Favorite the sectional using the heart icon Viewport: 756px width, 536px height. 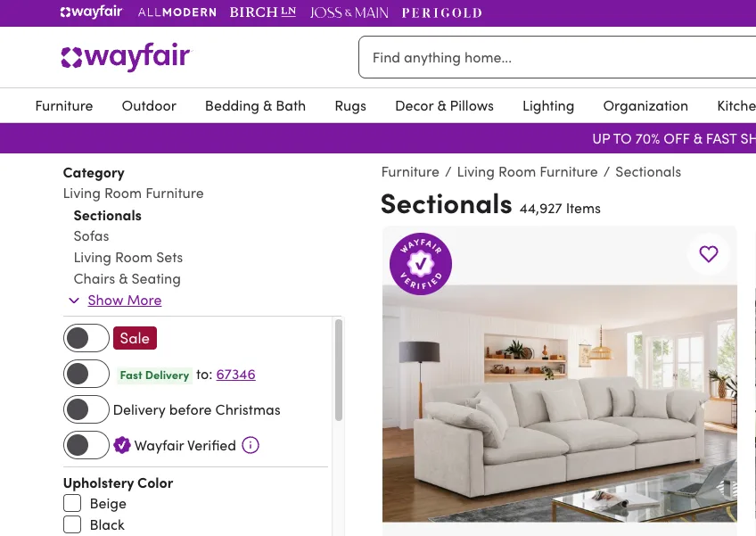click(x=708, y=254)
